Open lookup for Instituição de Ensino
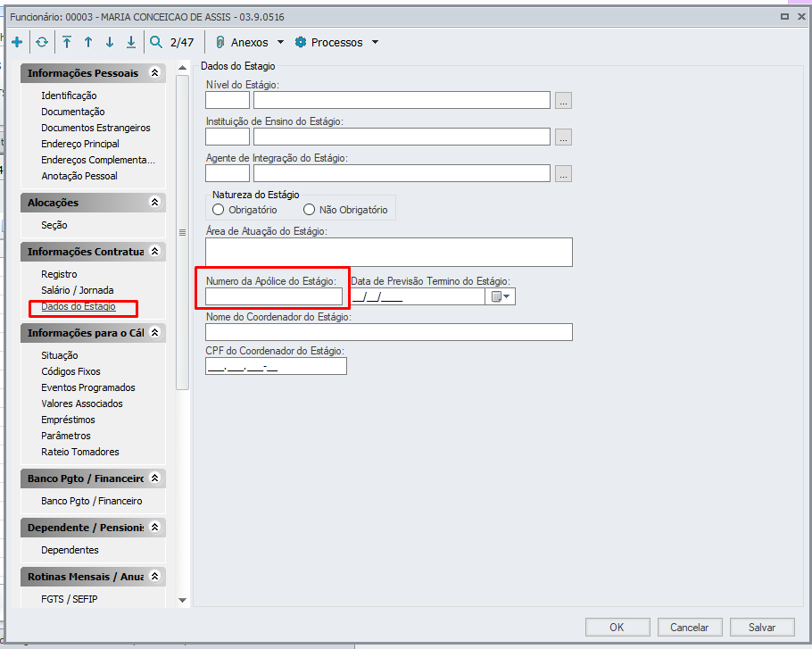The image size is (812, 649). tap(563, 137)
